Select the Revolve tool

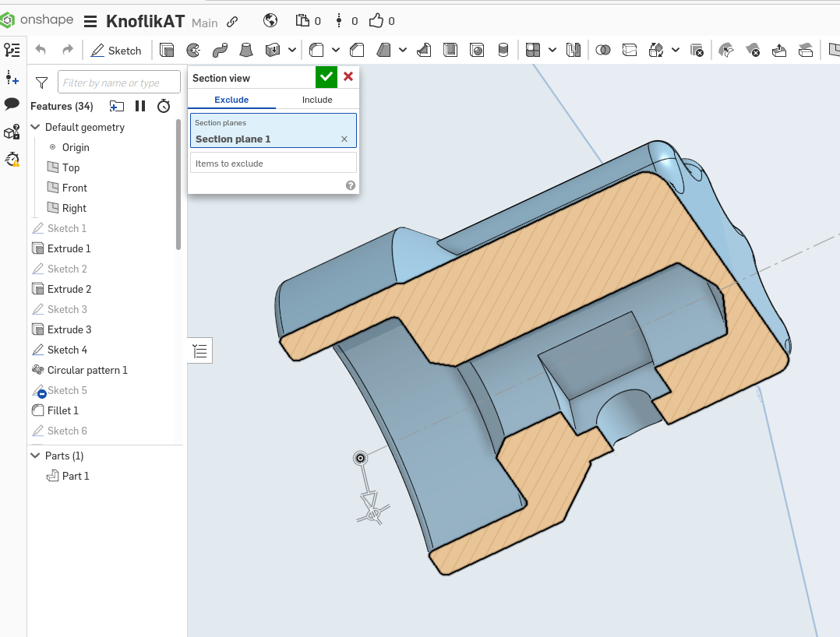click(x=193, y=51)
